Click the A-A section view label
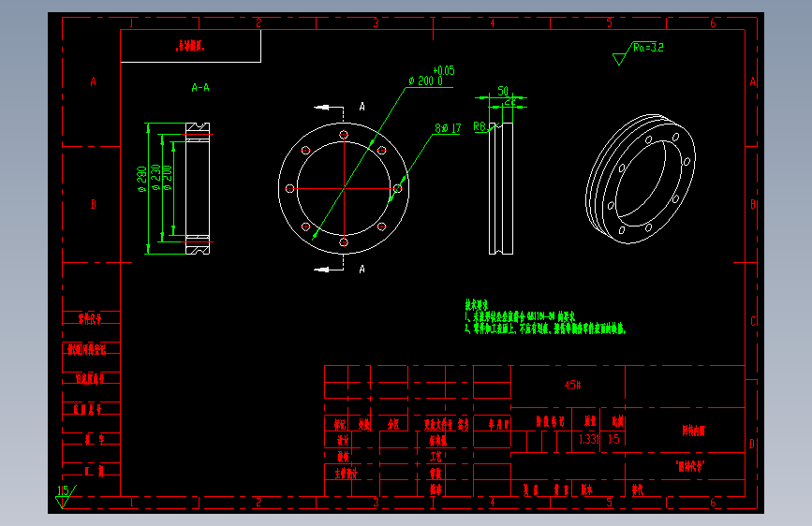 click(x=200, y=87)
